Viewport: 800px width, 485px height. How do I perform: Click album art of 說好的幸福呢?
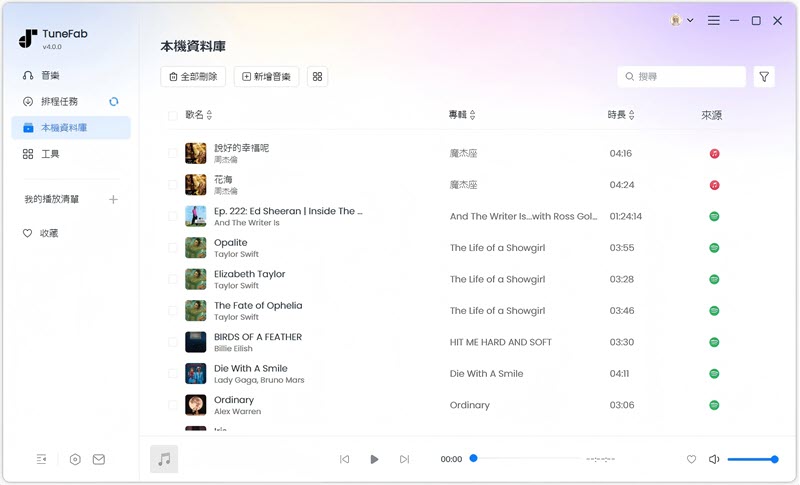point(195,153)
